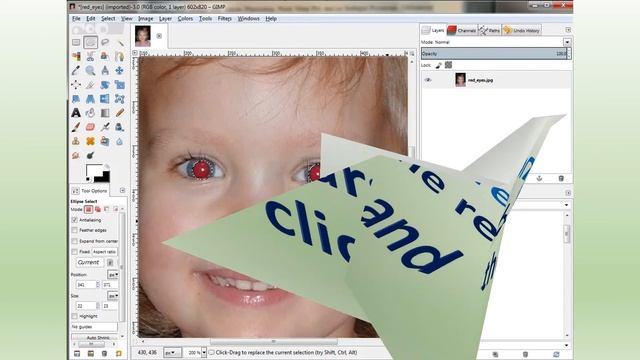Select the Measure compass tool

pyautogui.click(x=105, y=70)
